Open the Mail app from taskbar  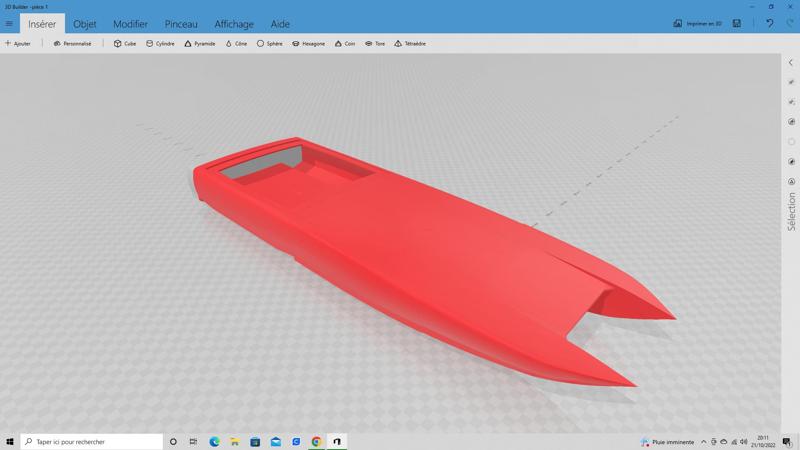(x=276, y=442)
